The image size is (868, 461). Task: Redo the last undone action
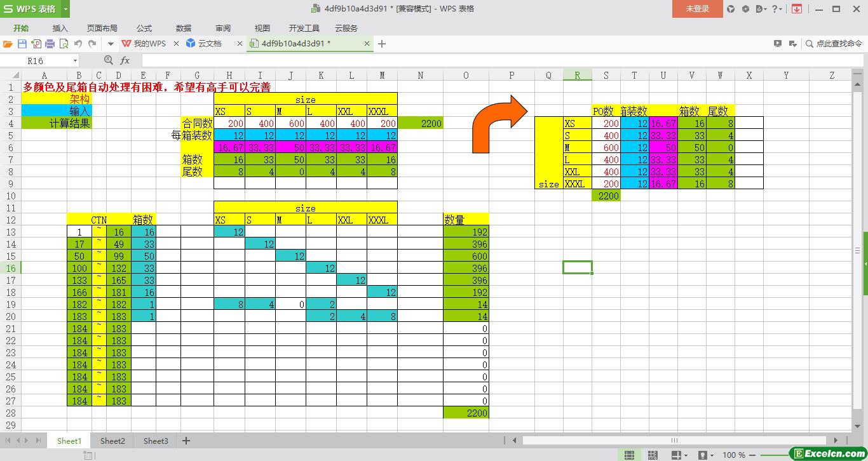(x=92, y=44)
